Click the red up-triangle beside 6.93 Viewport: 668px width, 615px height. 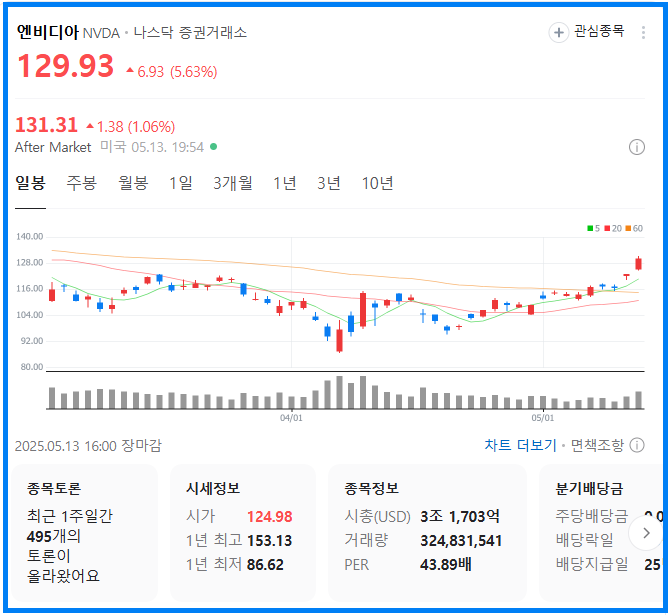(130, 70)
